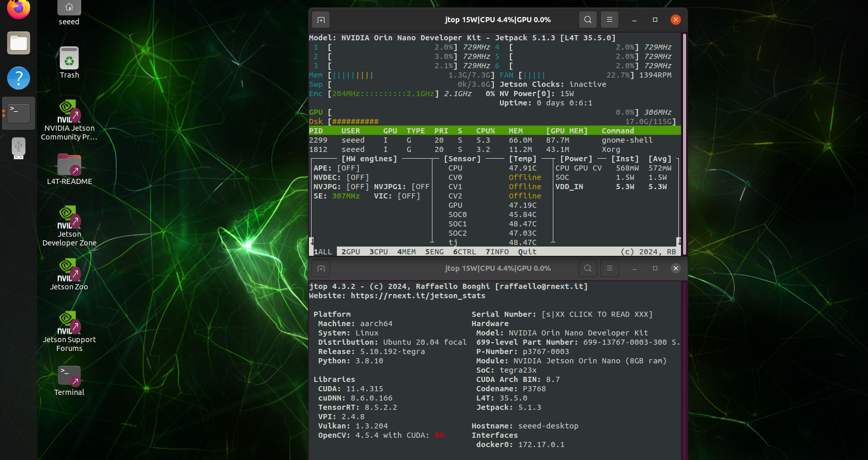The height and width of the screenshot is (460, 868).
Task: Click the Terminal icon in dock
Action: tap(19, 113)
